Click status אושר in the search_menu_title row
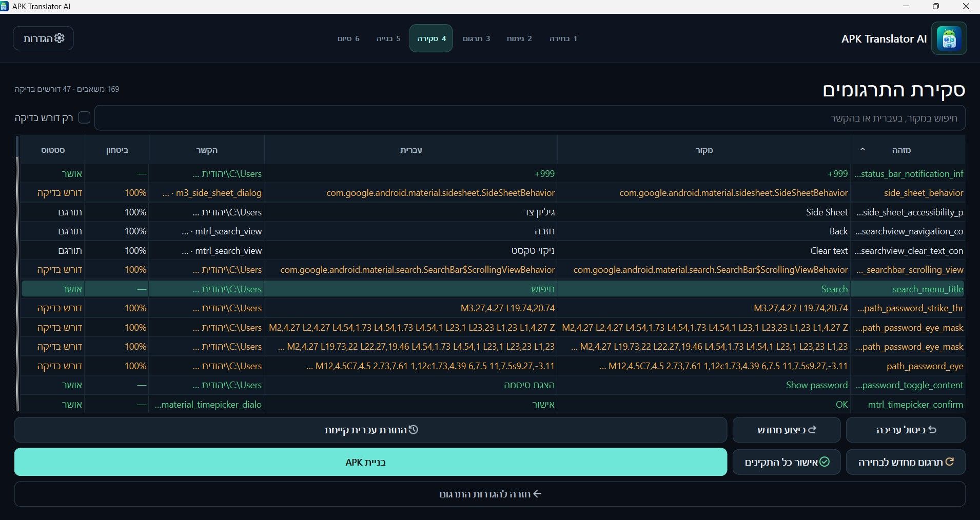Viewport: 980px width, 520px height. coord(72,289)
